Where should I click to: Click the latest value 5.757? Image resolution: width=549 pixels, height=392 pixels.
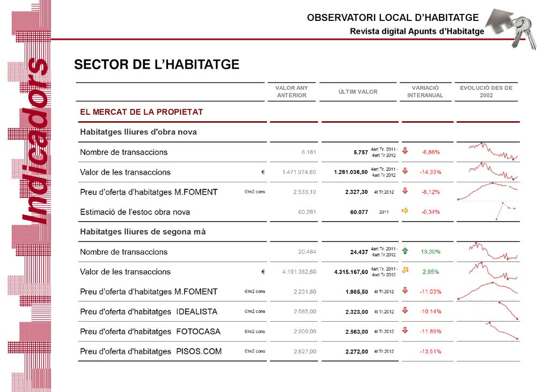(361, 152)
